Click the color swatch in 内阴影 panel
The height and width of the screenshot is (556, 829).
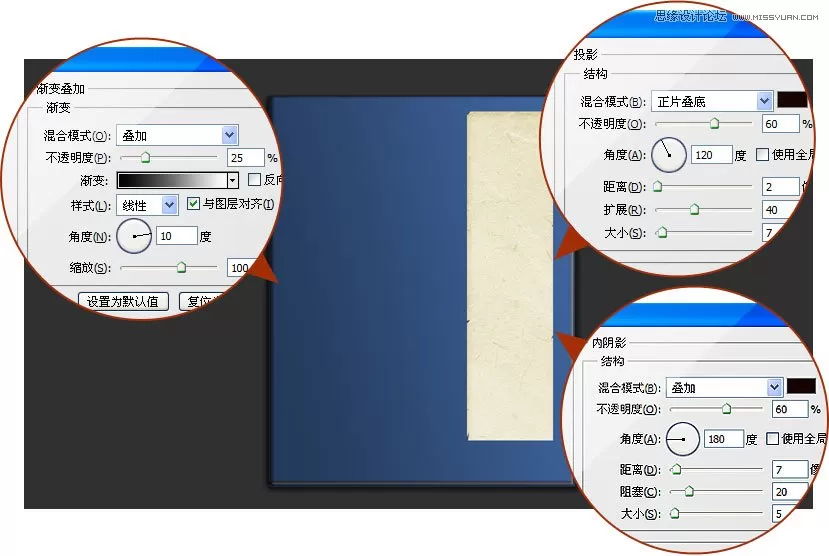(x=801, y=386)
